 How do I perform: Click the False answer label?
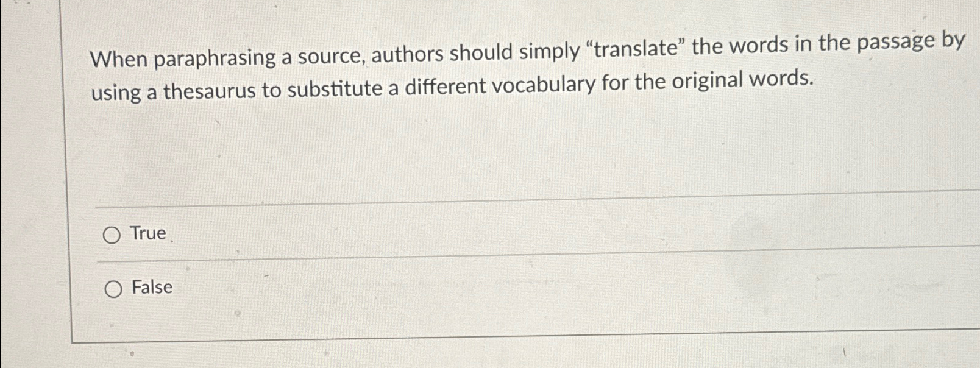pos(151,288)
